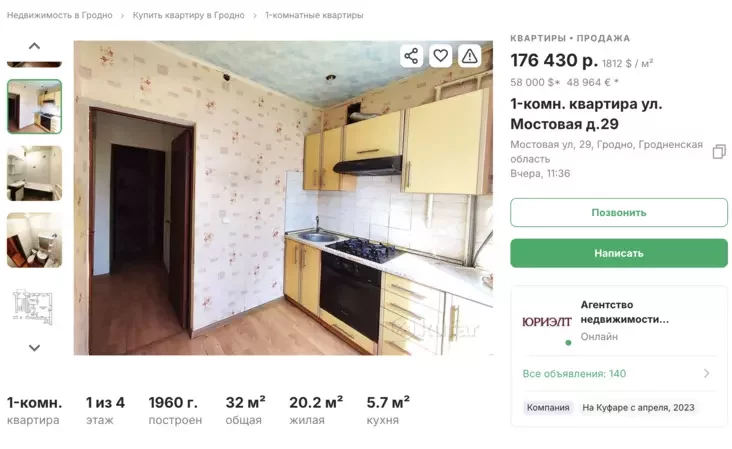Open Все объявления: 140 link
This screenshot has height=449, width=732.
[574, 373]
